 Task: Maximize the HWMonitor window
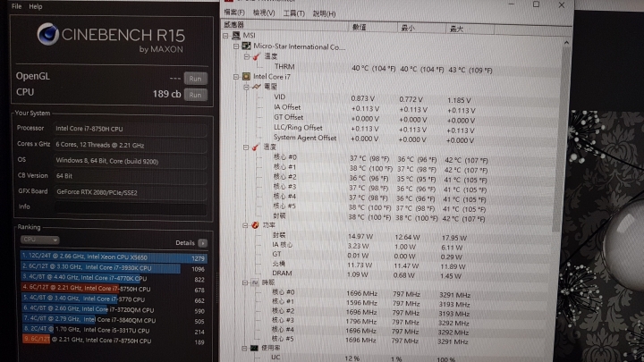[536, 4]
